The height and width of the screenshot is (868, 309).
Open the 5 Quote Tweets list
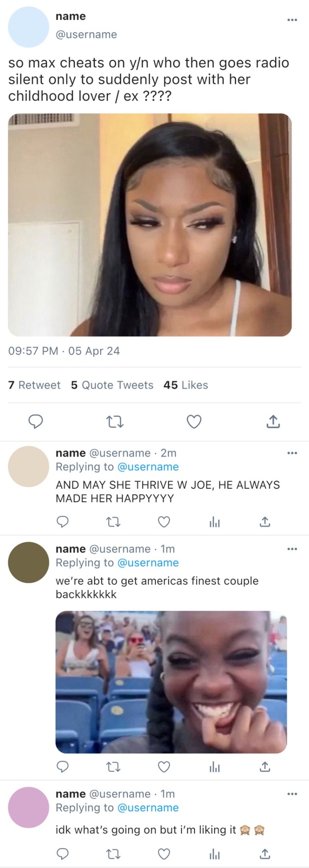tap(112, 385)
